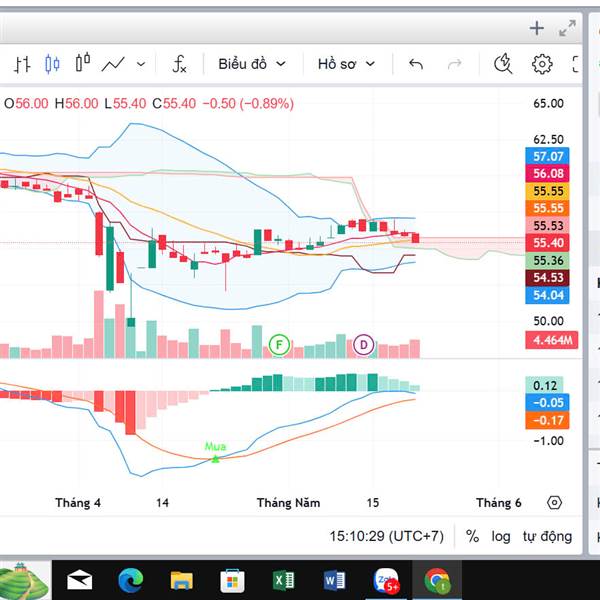Open File Explorer from the taskbar
This screenshot has width=600, height=600.
click(x=181, y=580)
